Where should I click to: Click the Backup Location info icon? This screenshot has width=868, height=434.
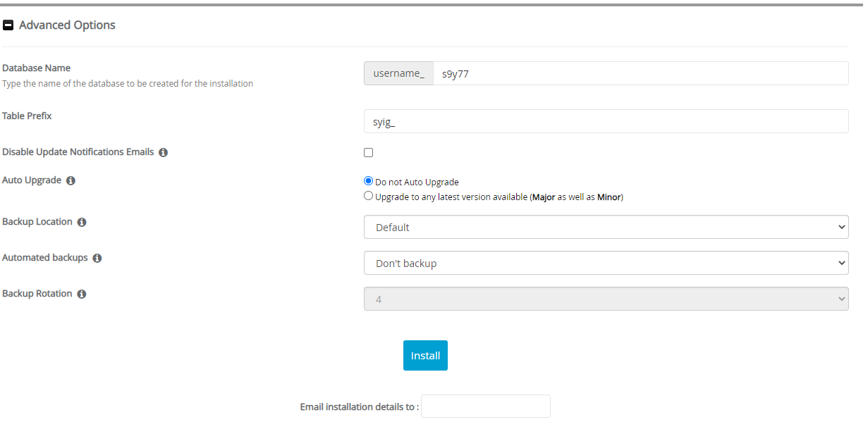click(82, 222)
